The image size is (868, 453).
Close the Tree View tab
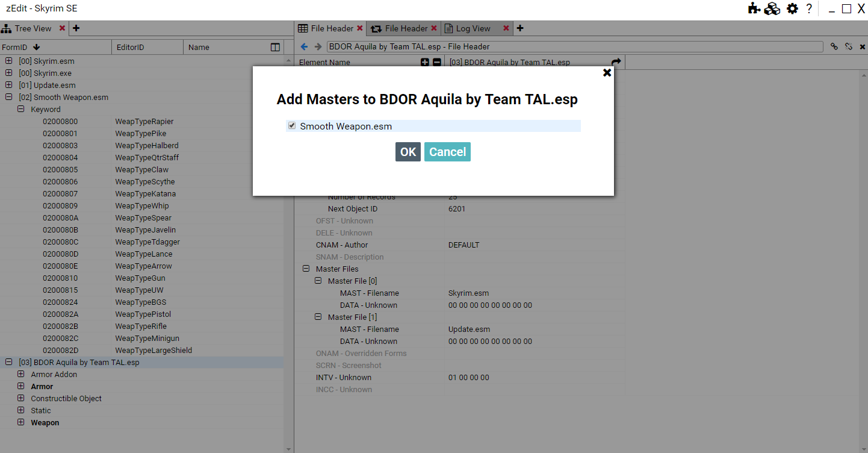pos(62,28)
